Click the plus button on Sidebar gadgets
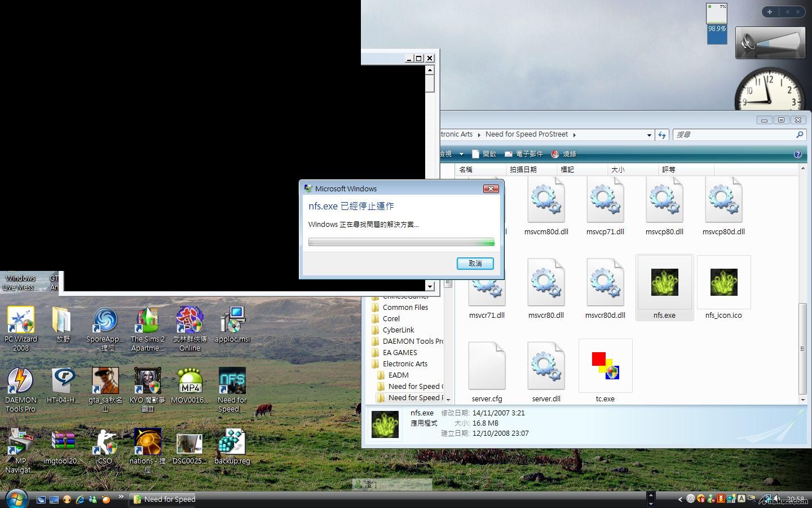The image size is (812, 508). [x=769, y=12]
